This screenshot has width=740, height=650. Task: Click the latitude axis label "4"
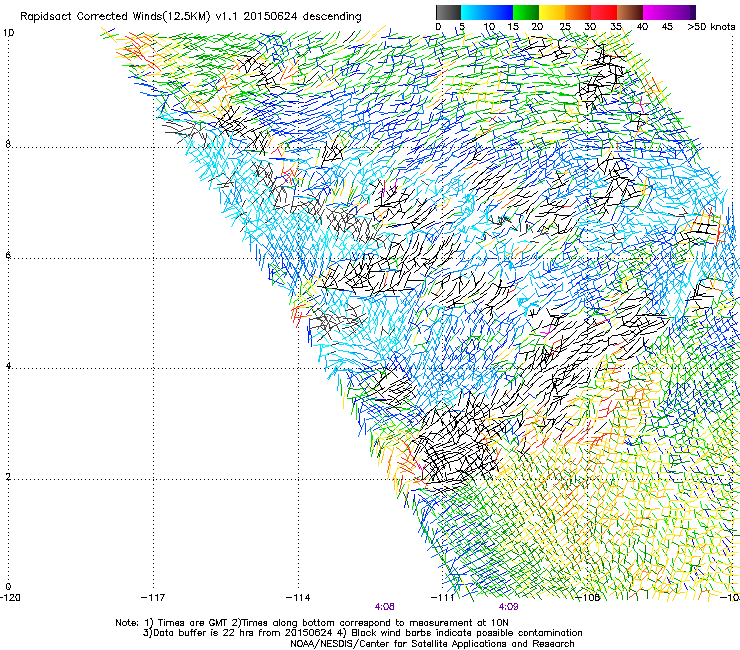tap(8, 366)
